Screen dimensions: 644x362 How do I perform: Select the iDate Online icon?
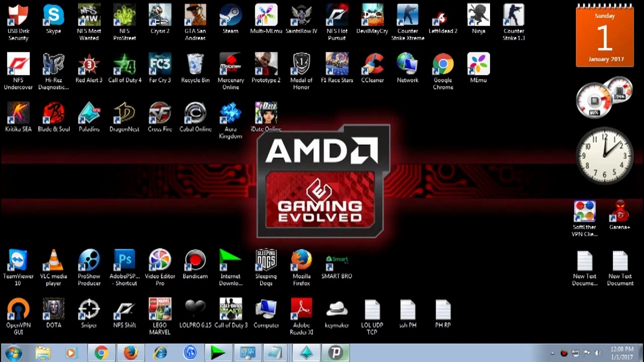point(266,118)
